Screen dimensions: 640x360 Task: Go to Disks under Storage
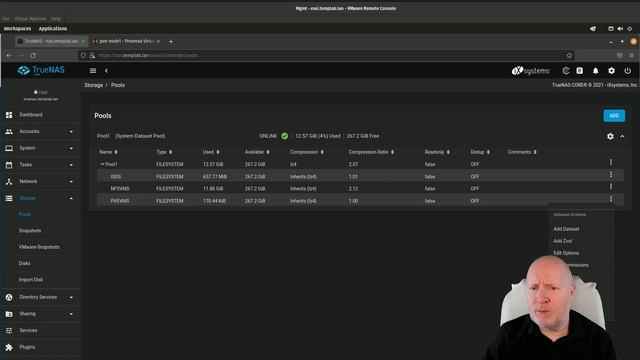[24, 264]
